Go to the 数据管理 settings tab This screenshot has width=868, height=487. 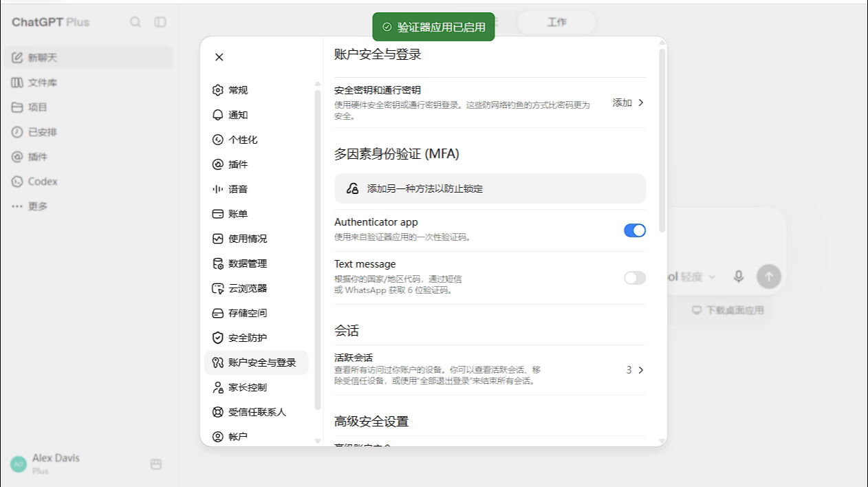pyautogui.click(x=256, y=263)
